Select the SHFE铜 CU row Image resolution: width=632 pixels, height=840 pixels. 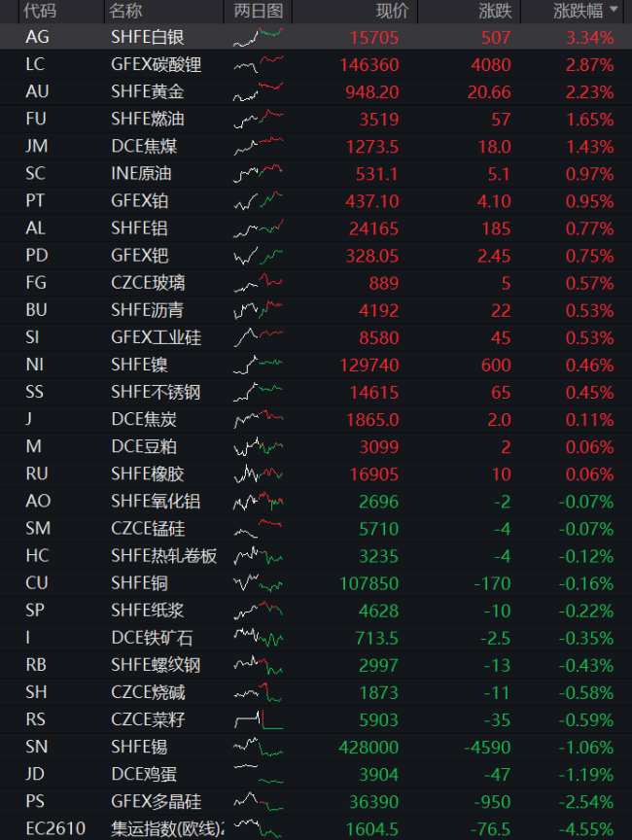pyautogui.click(x=316, y=583)
